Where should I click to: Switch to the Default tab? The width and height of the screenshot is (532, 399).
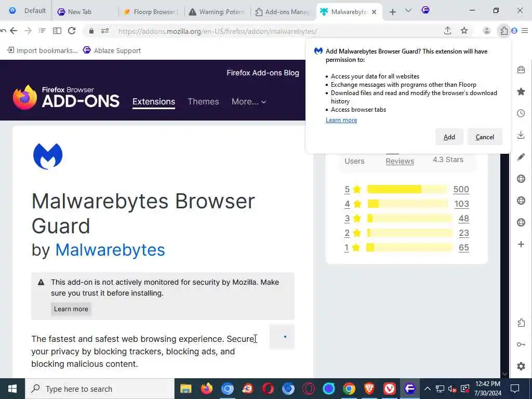[x=28, y=11]
